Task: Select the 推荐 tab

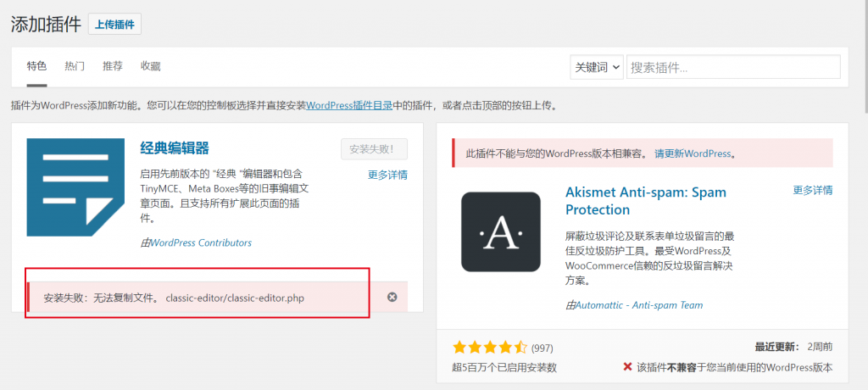Action: 113,66
